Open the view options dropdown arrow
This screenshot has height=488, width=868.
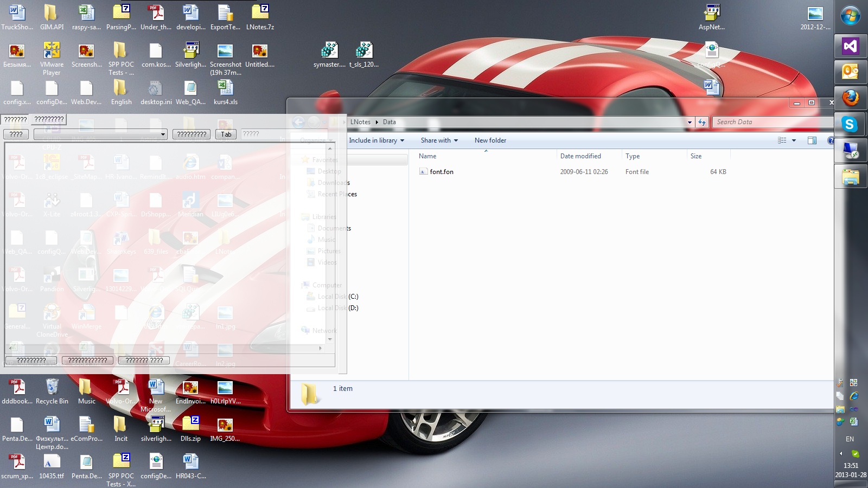794,140
